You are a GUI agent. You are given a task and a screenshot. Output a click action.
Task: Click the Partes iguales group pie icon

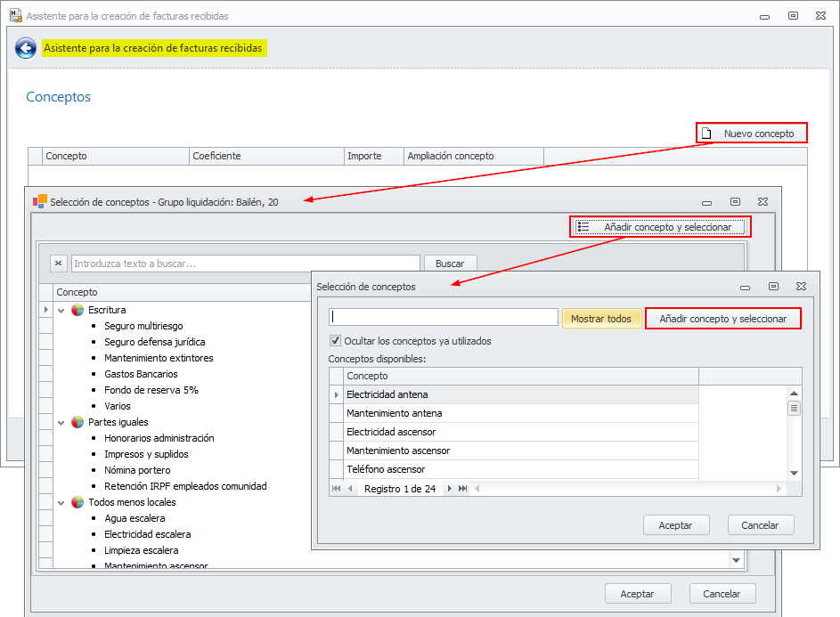click(x=77, y=422)
